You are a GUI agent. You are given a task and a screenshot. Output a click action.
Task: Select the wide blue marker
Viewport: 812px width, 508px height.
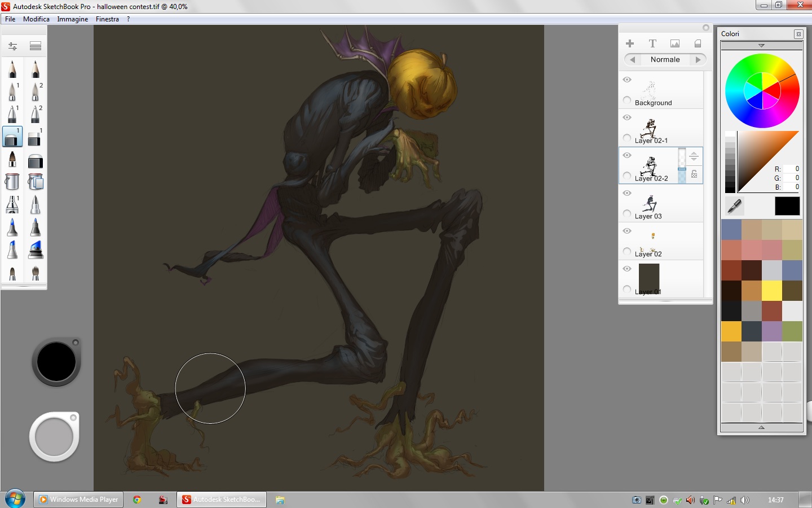tap(35, 250)
